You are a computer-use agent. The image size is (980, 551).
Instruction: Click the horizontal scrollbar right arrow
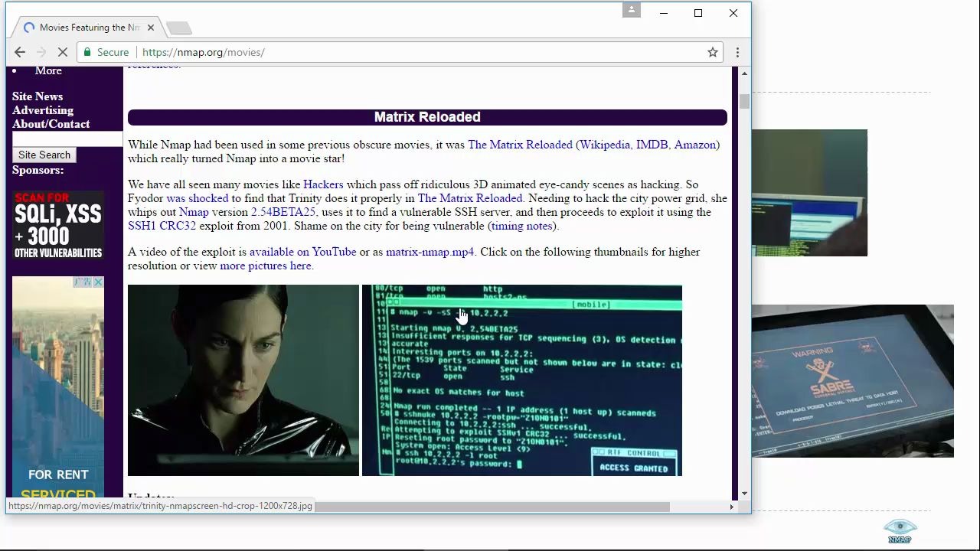pyautogui.click(x=731, y=507)
